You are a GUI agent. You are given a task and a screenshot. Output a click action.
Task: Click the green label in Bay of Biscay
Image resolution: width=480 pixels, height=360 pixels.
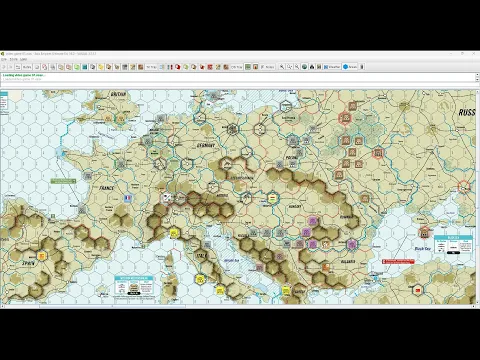coord(63,181)
